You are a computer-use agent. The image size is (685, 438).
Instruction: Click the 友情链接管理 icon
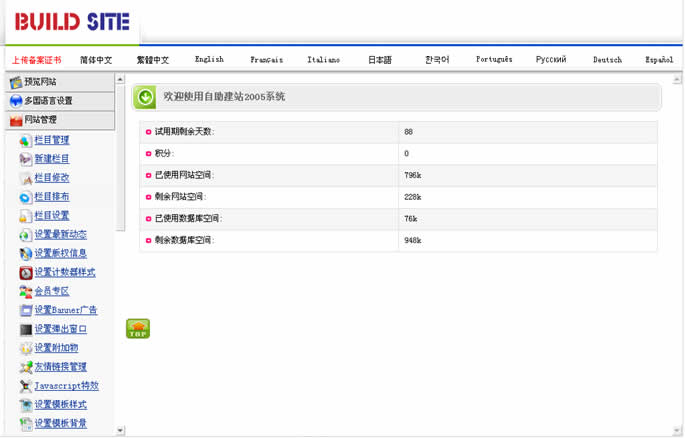point(25,367)
